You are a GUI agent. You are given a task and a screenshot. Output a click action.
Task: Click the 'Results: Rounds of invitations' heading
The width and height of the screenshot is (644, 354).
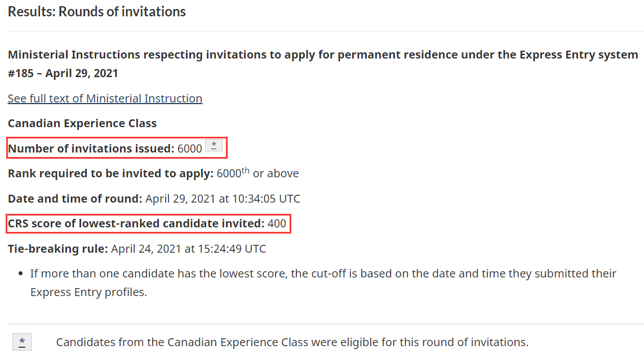pos(96,11)
